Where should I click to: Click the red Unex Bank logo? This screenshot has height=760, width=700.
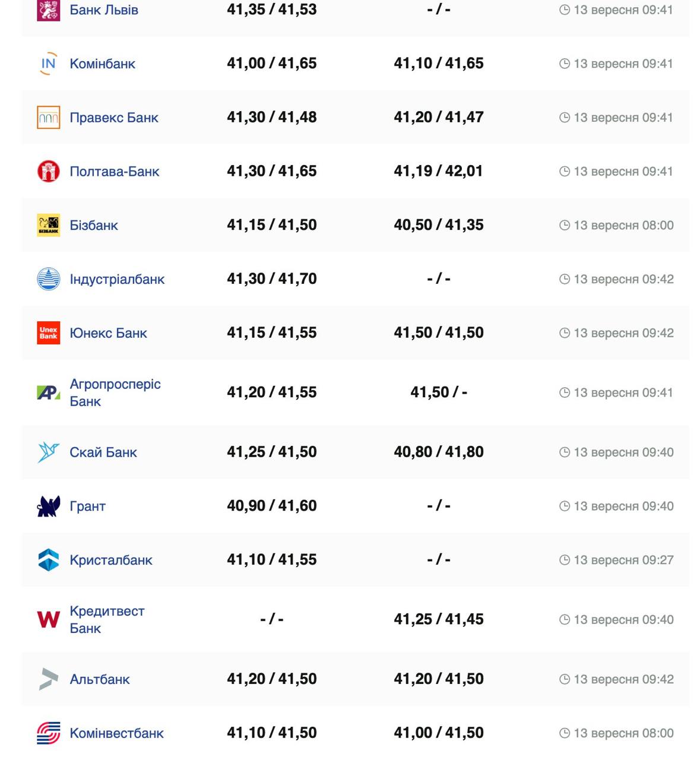[48, 333]
